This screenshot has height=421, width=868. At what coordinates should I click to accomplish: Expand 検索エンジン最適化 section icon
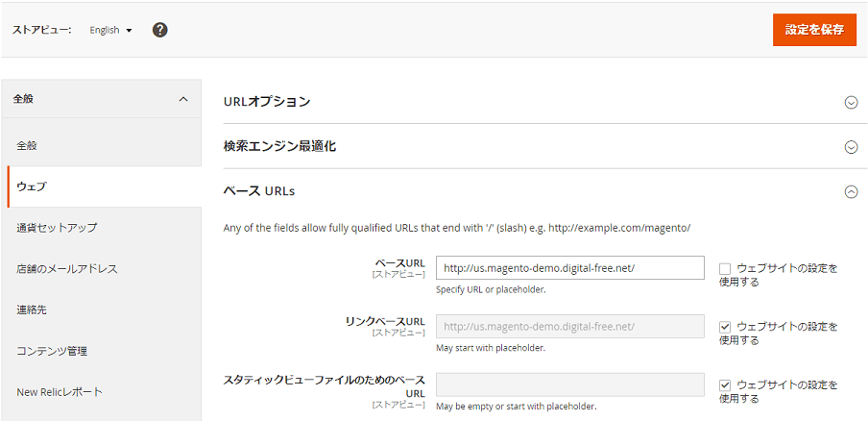[x=850, y=147]
